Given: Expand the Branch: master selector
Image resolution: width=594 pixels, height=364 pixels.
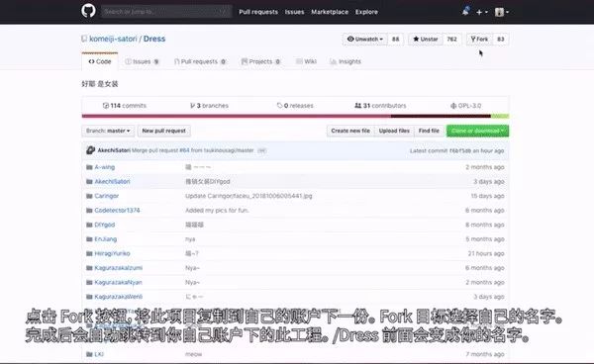Looking at the screenshot, I should click(108, 131).
